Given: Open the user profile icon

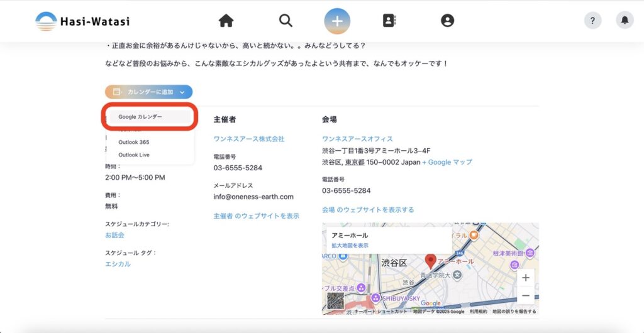Looking at the screenshot, I should coord(447,21).
